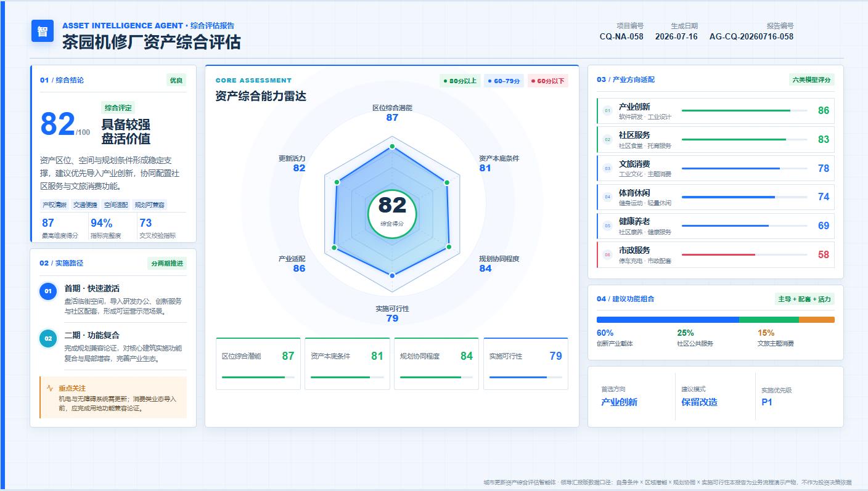
Task: Click the generation date 2026-07-16
Action: click(676, 36)
